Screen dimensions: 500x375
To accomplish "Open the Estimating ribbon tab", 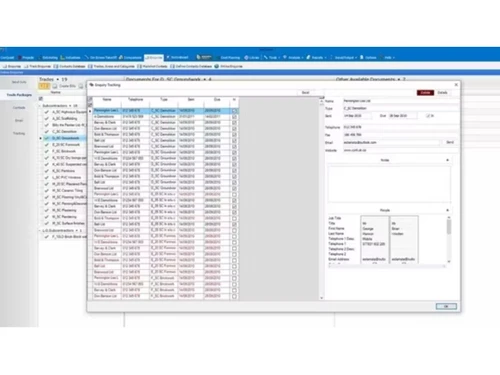I will [x=48, y=58].
